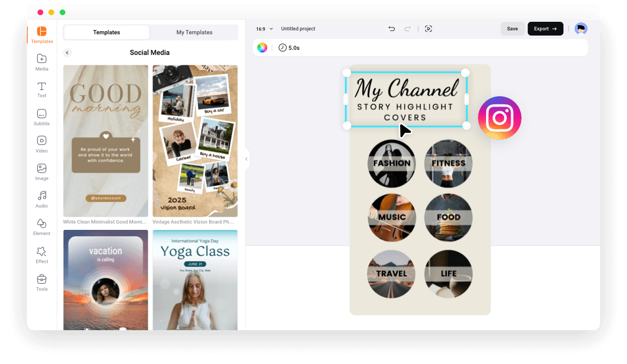Screen dimensions: 627x364
Task: Open the background color wheel picker
Action: click(x=262, y=48)
